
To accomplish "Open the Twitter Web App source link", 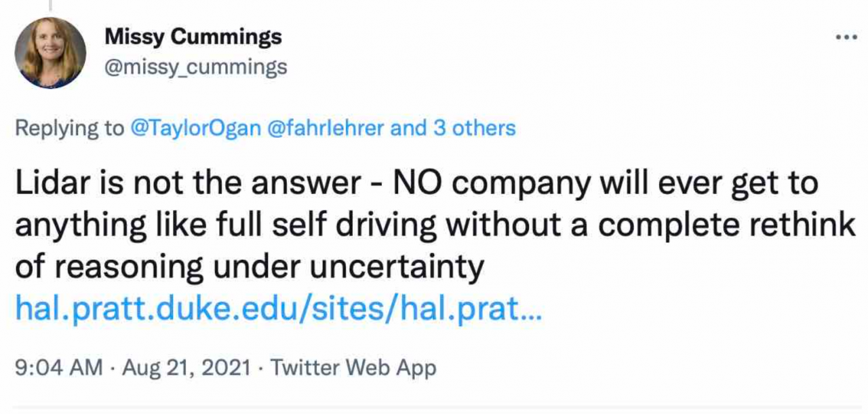I will click(x=353, y=368).
